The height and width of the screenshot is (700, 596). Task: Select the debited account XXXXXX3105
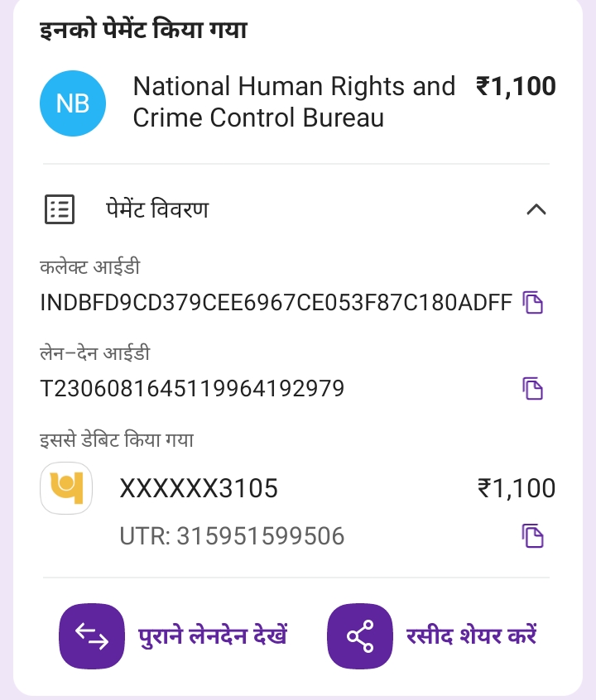[x=199, y=489]
